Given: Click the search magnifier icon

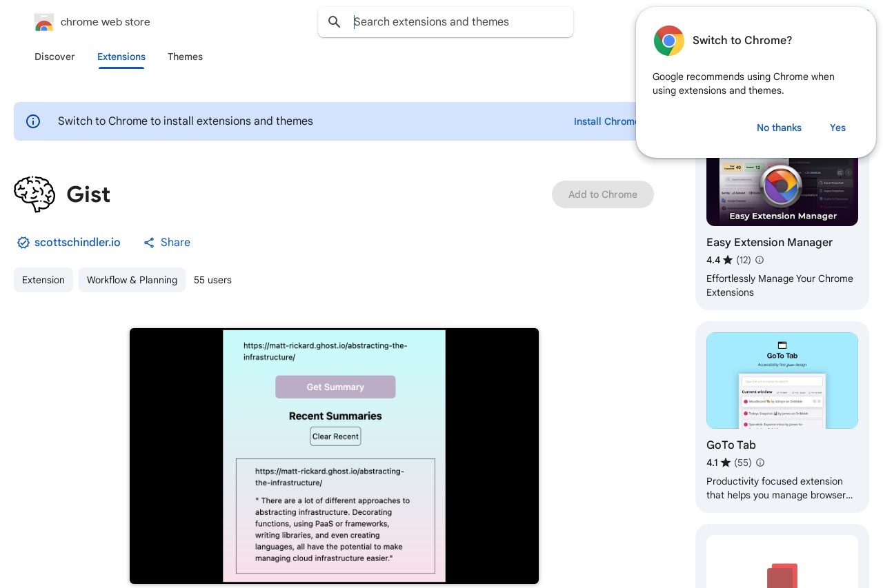Looking at the screenshot, I should click(335, 22).
